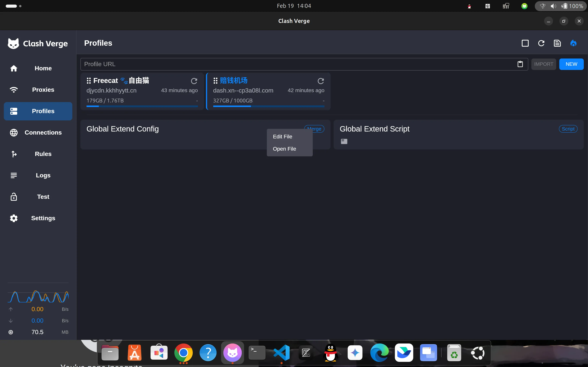Choose Open File in context menu
Screen dimensions: 588x367
tap(284, 149)
